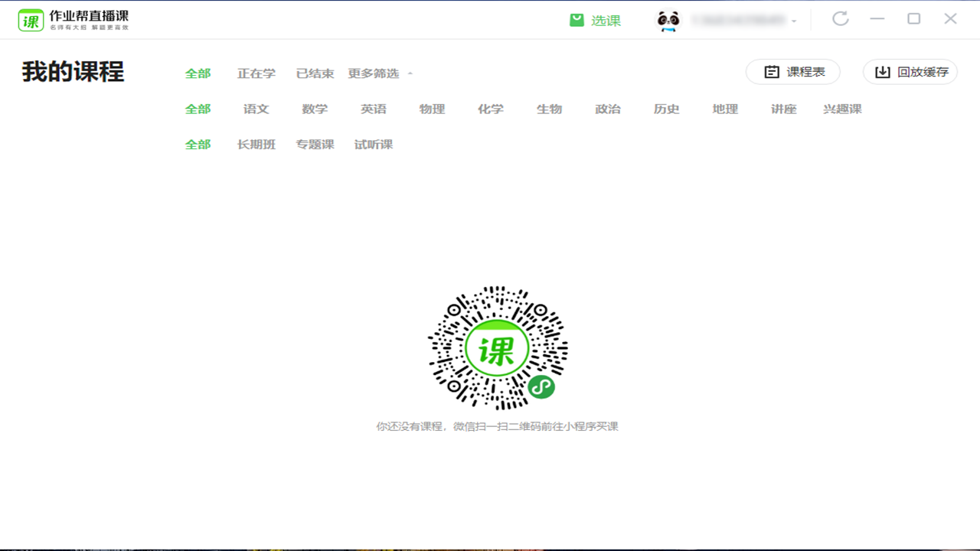The height and width of the screenshot is (551, 980).
Task: Expand the 更多筛选 dropdown
Action: (374, 73)
